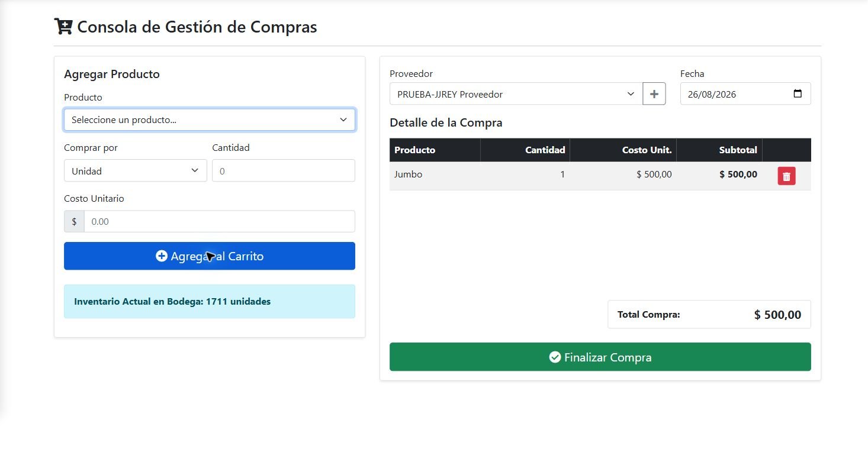The width and height of the screenshot is (868, 449).
Task: Click the Subtotal column header
Action: pyautogui.click(x=719, y=150)
